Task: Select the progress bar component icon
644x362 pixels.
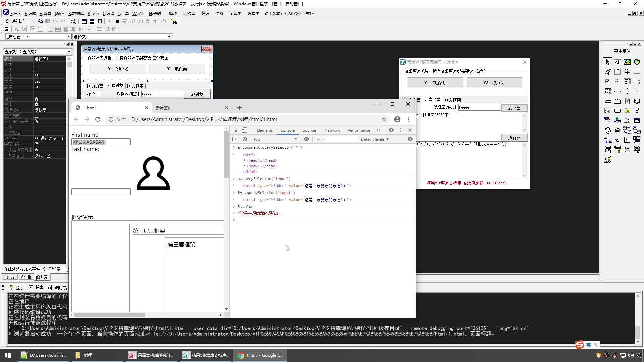Action: pyautogui.click(x=637, y=91)
